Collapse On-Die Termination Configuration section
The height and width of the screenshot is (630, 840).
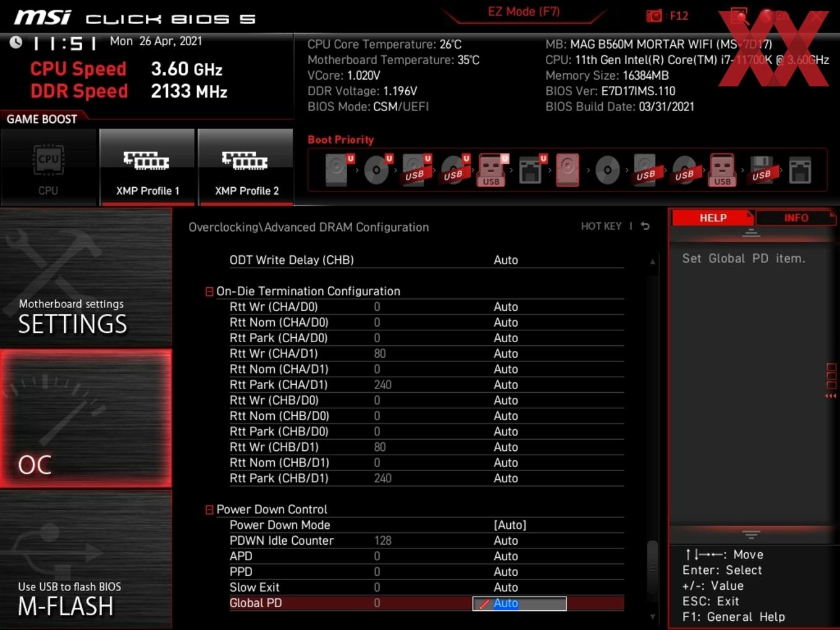[209, 291]
